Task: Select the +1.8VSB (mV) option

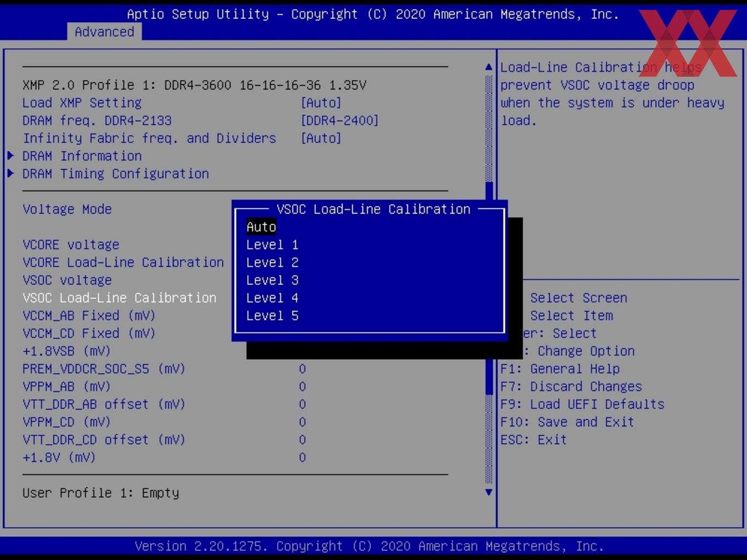Action: 66,351
